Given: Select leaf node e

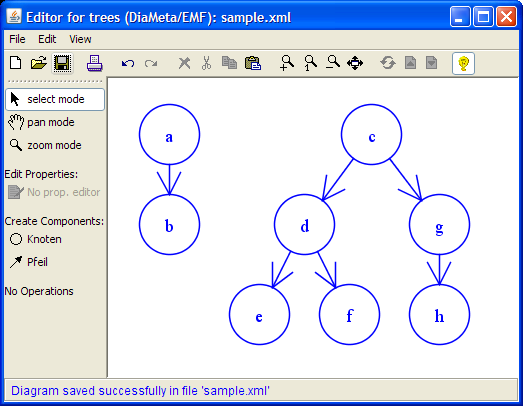Looking at the screenshot, I should click(x=259, y=315).
